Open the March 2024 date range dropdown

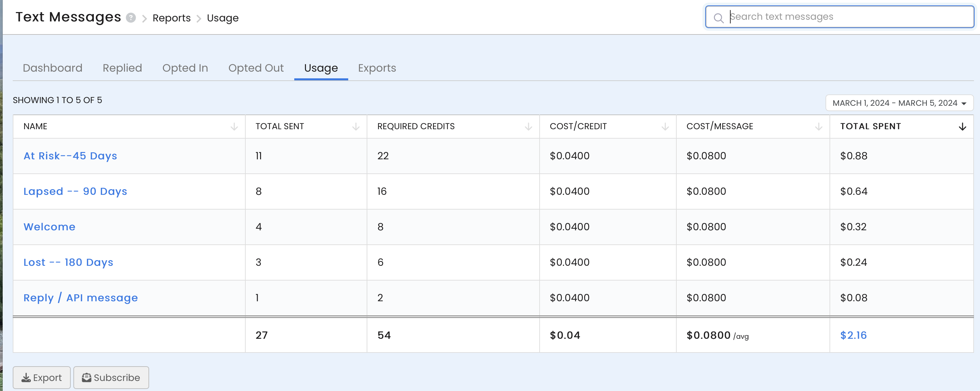(x=899, y=103)
